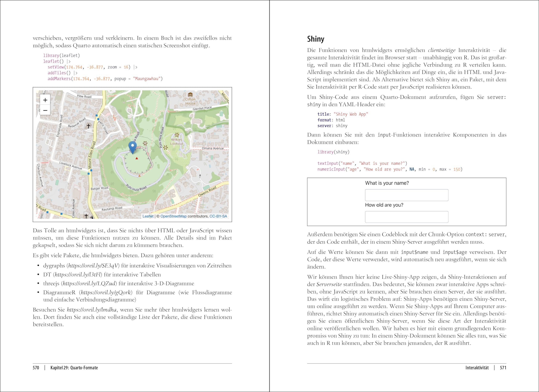
Task: Click page number 571 in the footer
Action: tap(503, 368)
